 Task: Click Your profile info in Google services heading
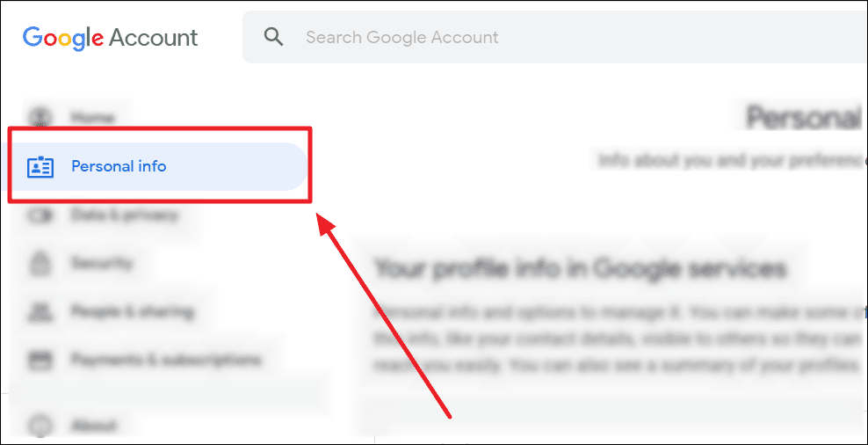[580, 269]
